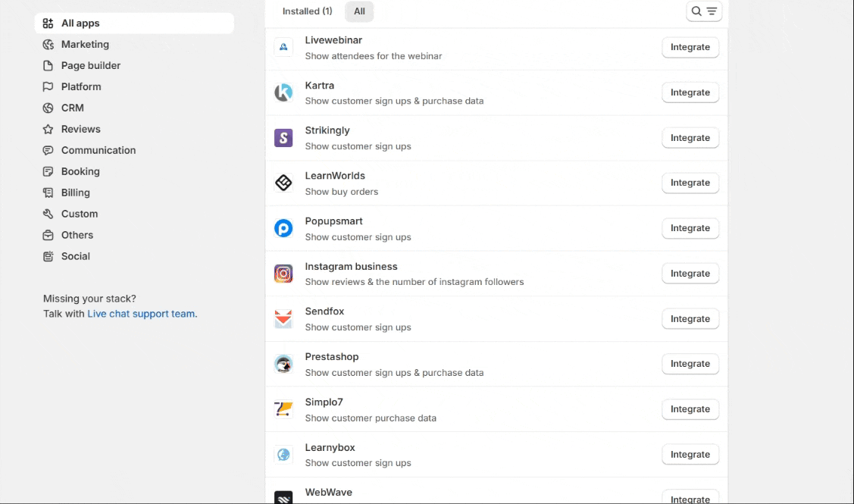Click the Billing receipt icon
Image resolution: width=854 pixels, height=504 pixels.
tap(48, 193)
